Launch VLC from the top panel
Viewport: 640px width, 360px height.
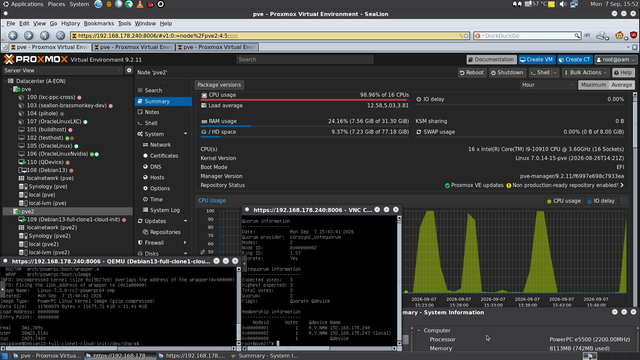point(140,4)
